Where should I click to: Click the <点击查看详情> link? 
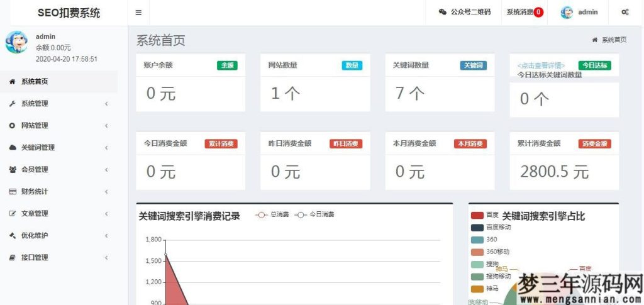pos(541,65)
